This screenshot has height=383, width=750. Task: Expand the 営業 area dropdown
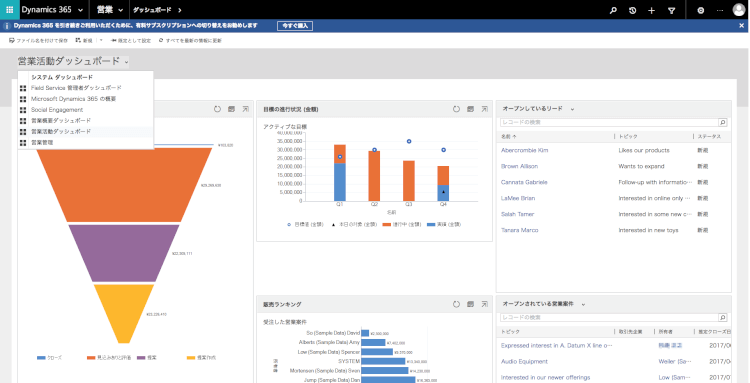(x=121, y=10)
